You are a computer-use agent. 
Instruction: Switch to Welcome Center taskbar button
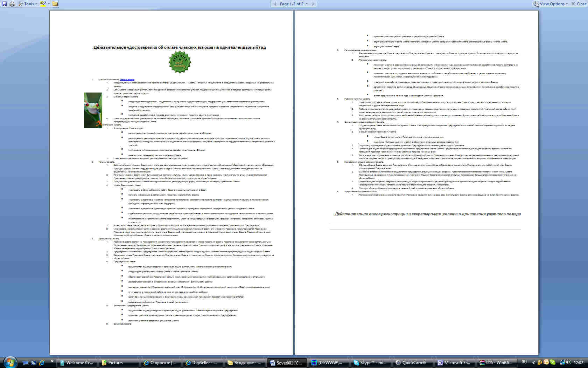point(77,363)
